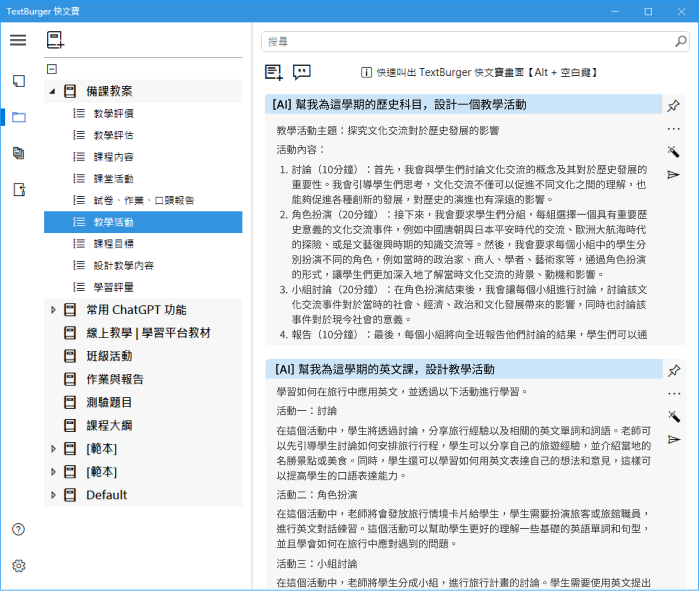This screenshot has height=591, width=699.
Task: Send the history activity snippet via arrow
Action: coord(674,174)
